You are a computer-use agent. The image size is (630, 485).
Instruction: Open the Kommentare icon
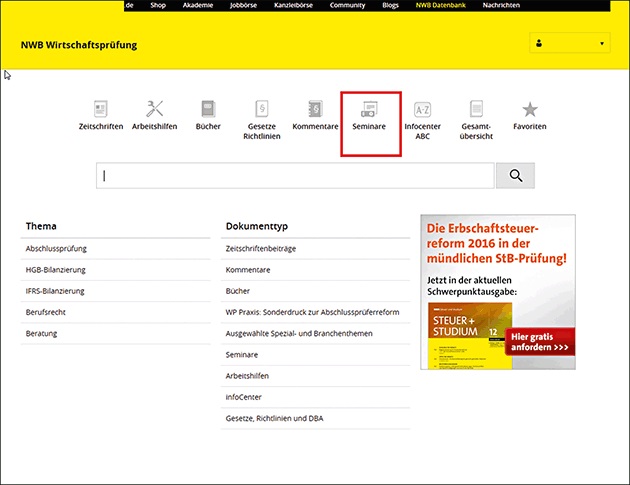[315, 109]
